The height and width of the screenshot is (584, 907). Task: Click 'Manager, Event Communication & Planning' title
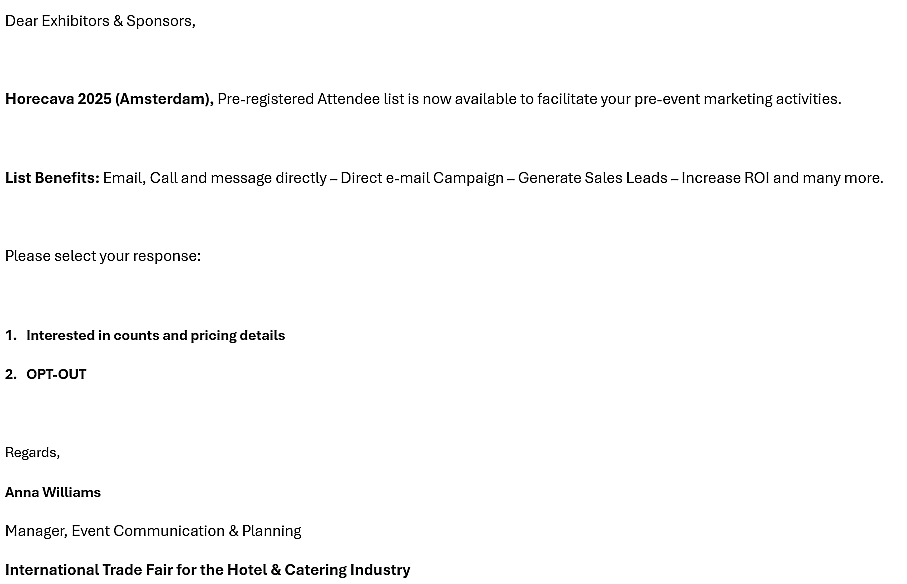(x=153, y=531)
